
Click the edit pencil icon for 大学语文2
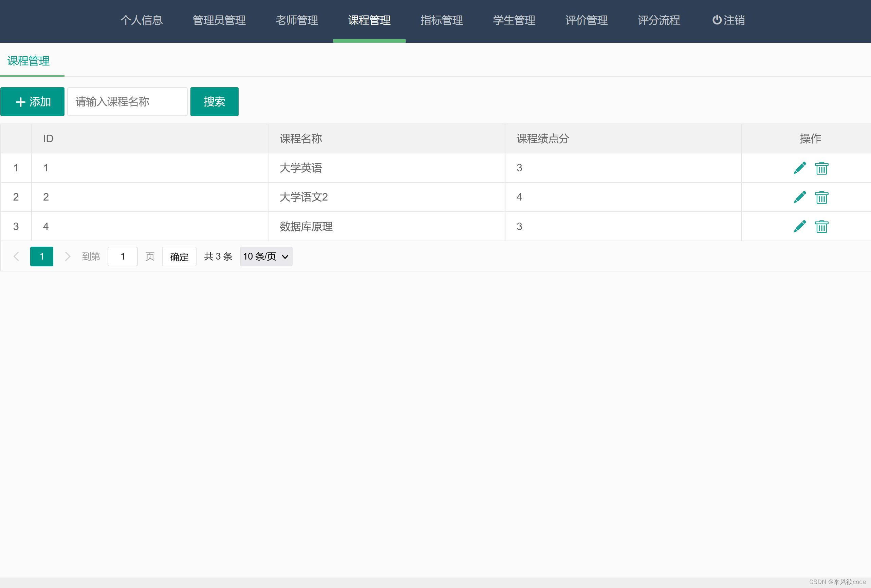[x=800, y=197]
